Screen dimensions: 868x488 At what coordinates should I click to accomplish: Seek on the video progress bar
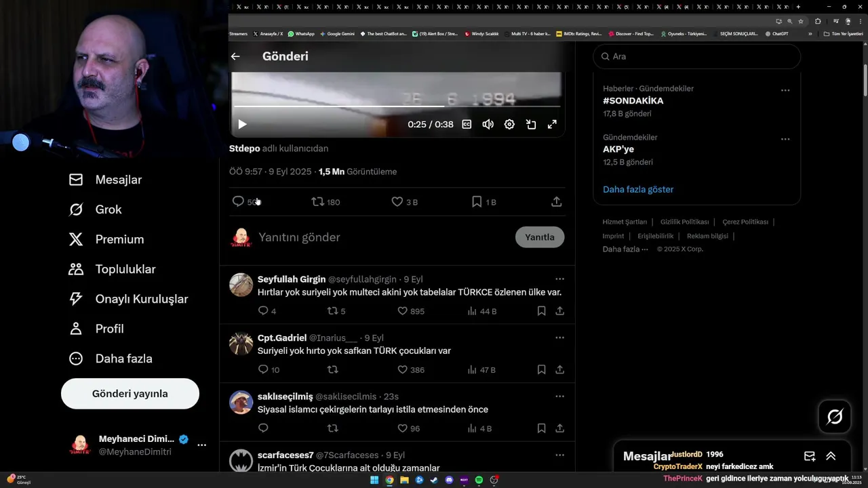coord(397,106)
